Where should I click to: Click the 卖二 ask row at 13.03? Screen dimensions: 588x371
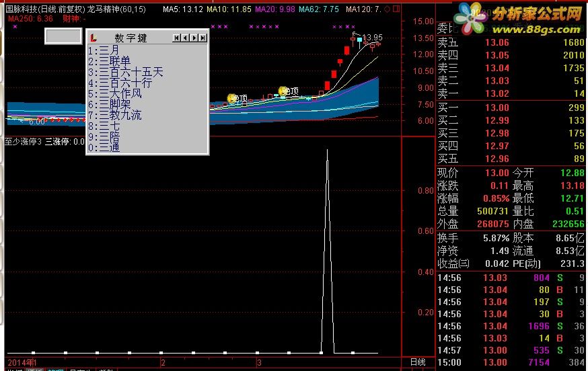(x=511, y=81)
